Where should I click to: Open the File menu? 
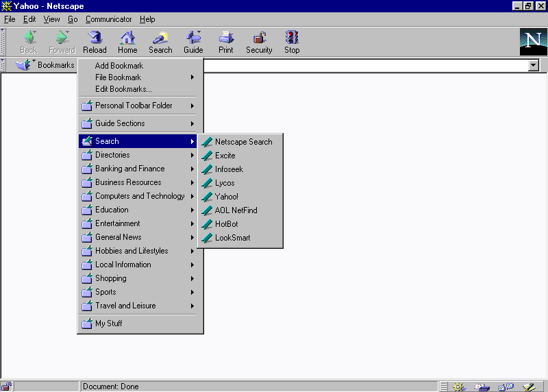(x=10, y=19)
